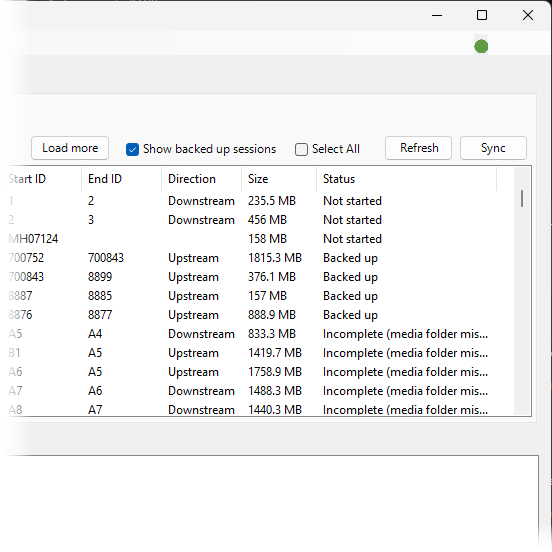The image size is (552, 552).
Task: Click the green connection status indicator
Action: tap(481, 46)
